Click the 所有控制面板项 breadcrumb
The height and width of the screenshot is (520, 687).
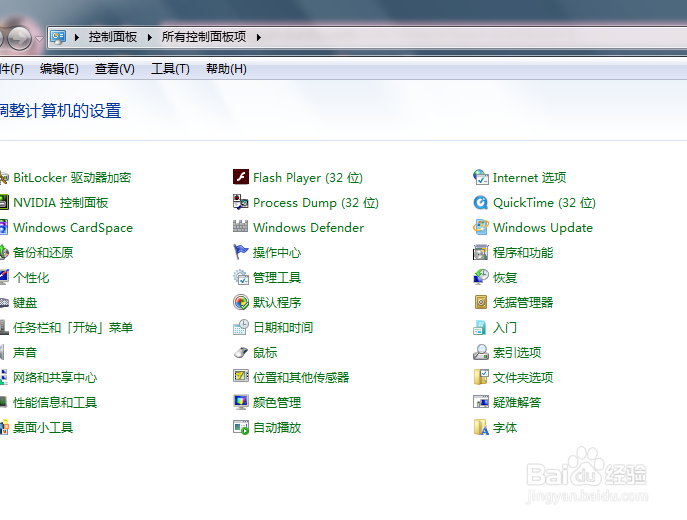pyautogui.click(x=204, y=37)
